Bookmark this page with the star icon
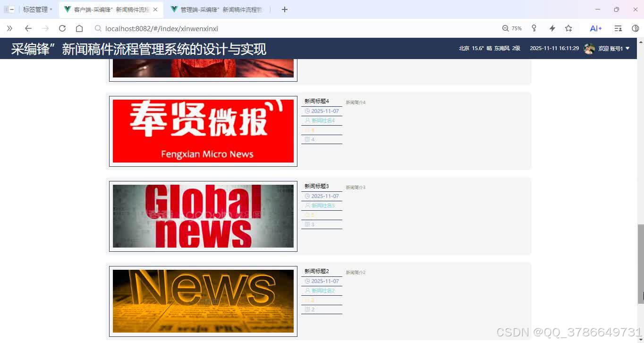The height and width of the screenshot is (343, 644). pyautogui.click(x=568, y=28)
